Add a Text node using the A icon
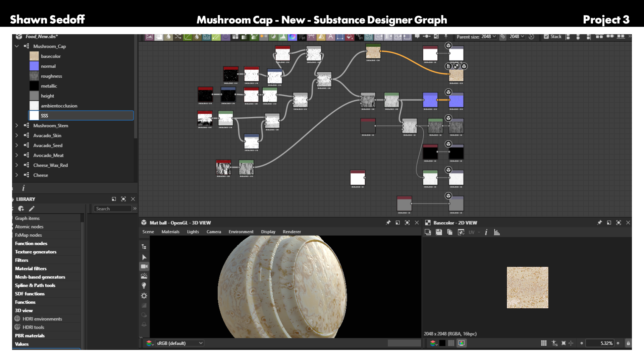Image resolution: width=644 pixels, height=362 pixels. coord(330,37)
